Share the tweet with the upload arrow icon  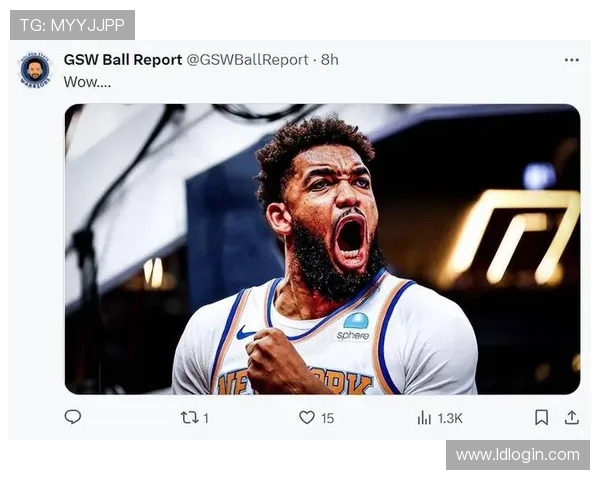pos(571,417)
